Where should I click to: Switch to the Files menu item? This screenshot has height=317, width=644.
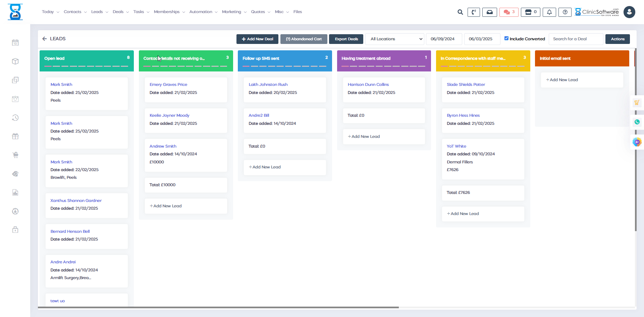pos(297,12)
